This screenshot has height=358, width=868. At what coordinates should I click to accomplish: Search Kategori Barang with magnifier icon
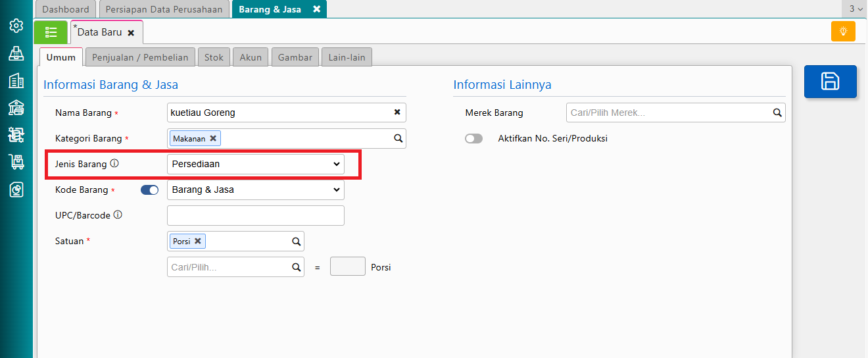pyautogui.click(x=398, y=138)
